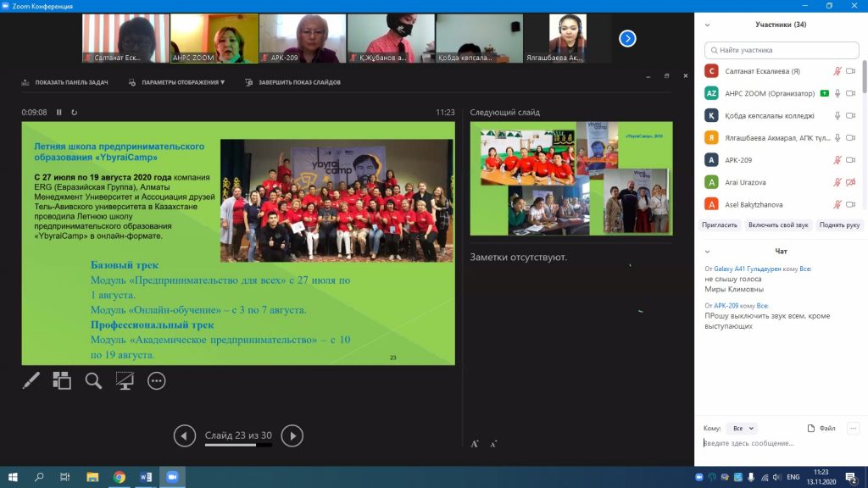Click Invite (Пригласить) button
Image resolution: width=868 pixels, height=488 pixels.
click(x=720, y=225)
